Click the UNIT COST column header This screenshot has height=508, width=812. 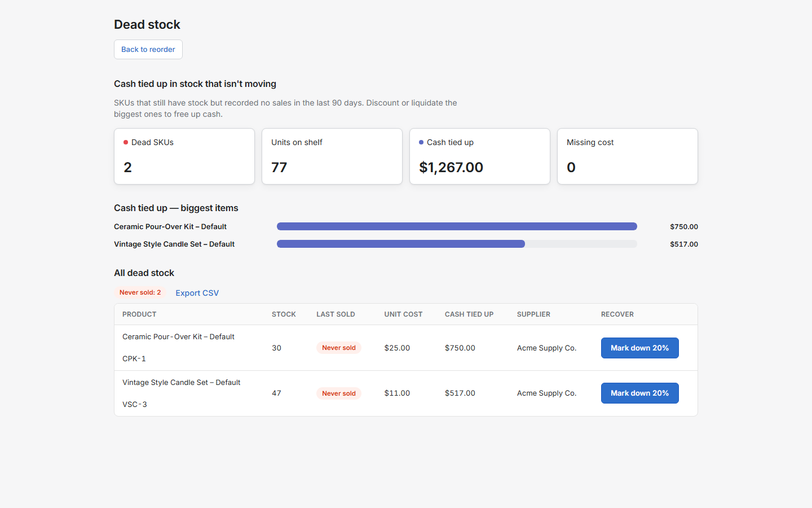pyautogui.click(x=403, y=314)
